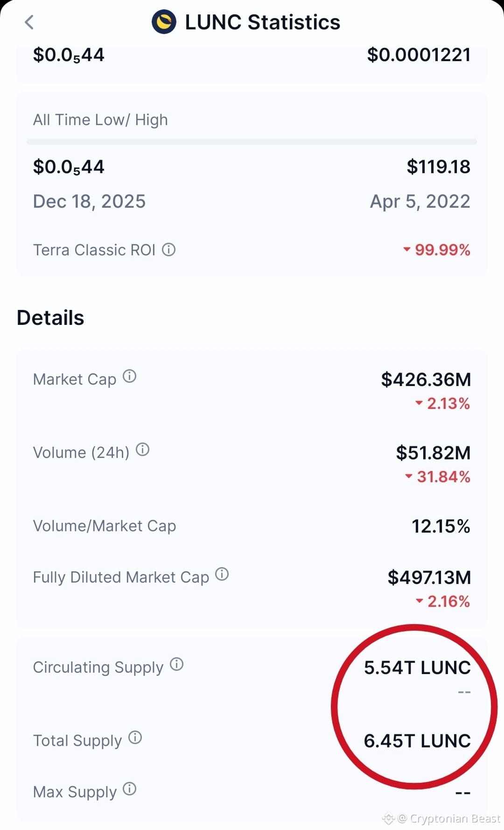This screenshot has width=504, height=830.
Task: Click the $51.82M volume value
Action: point(433,453)
